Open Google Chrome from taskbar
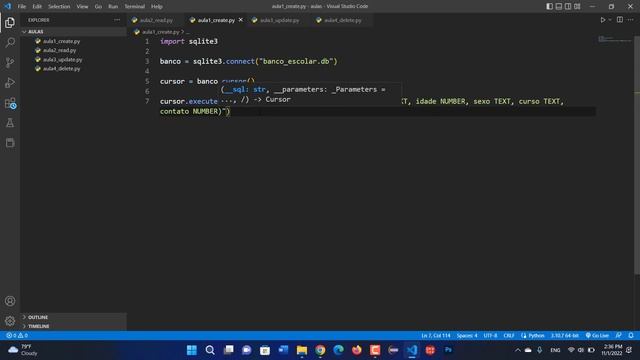Screen dimensions: 640x360 tap(320, 350)
